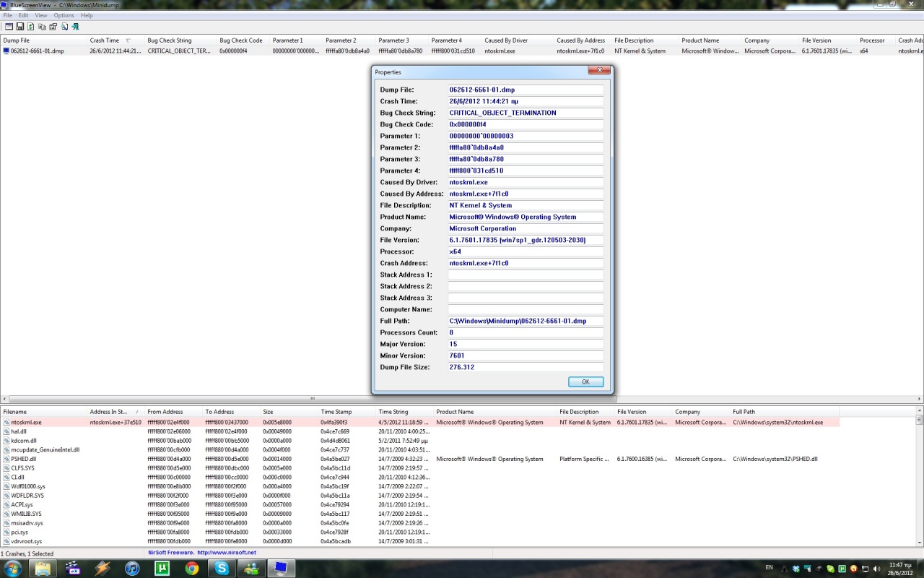Viewport: 924px width, 578px height.
Task: Select the ntoskrnl.exe row in lower pane
Action: (x=419, y=422)
